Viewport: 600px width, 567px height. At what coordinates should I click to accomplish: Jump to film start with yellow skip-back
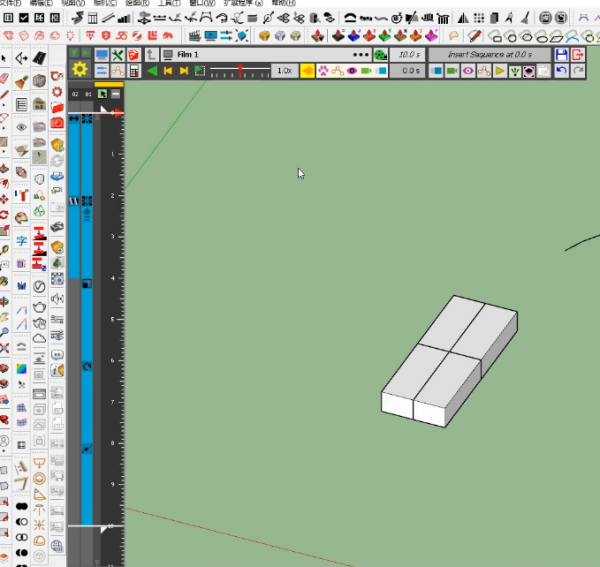[x=168, y=71]
